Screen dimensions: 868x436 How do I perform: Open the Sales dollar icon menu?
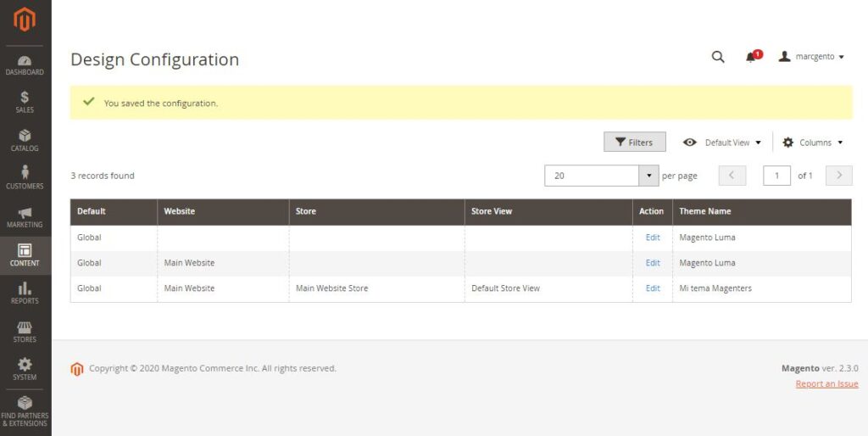coord(25,102)
